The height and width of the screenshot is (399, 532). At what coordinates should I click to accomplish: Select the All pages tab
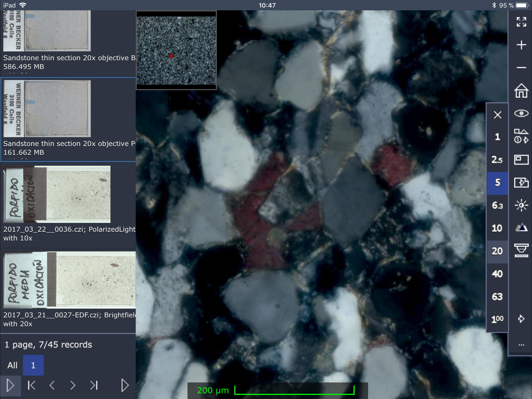[x=12, y=365]
